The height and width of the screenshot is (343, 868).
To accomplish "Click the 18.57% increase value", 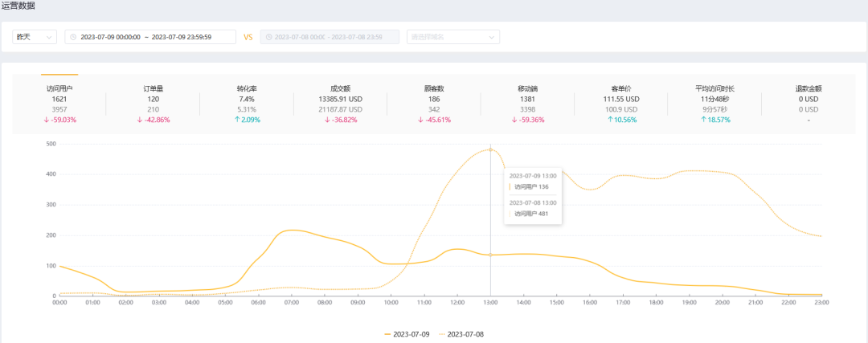I will point(714,120).
